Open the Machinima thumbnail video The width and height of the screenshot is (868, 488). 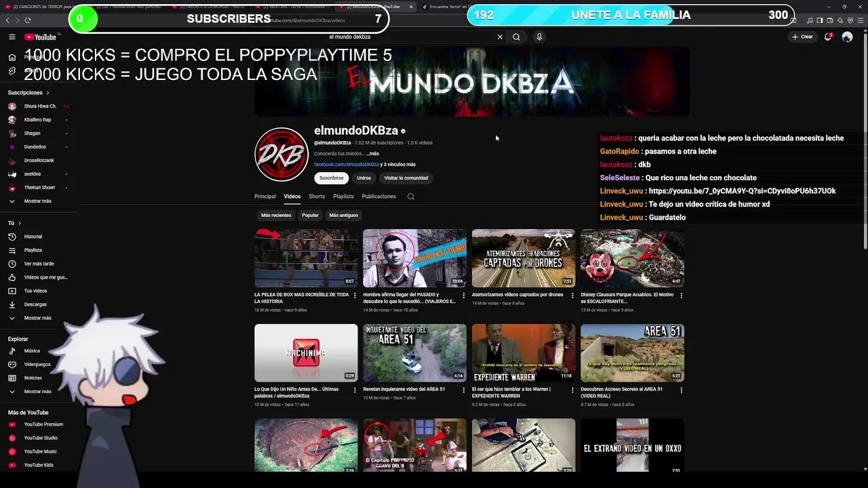click(x=306, y=353)
